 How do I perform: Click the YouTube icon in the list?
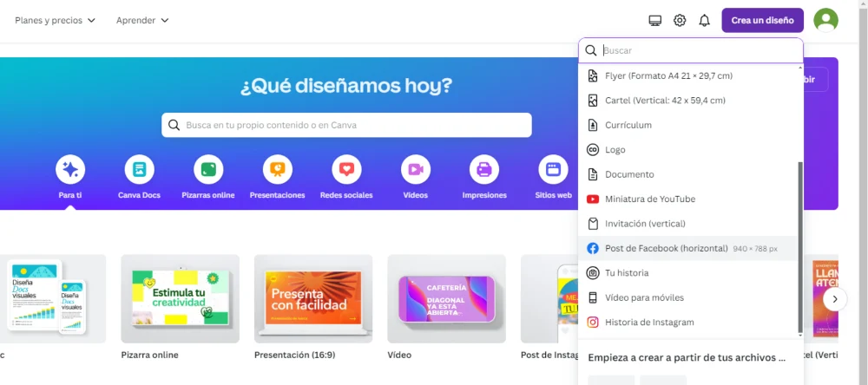pos(593,199)
